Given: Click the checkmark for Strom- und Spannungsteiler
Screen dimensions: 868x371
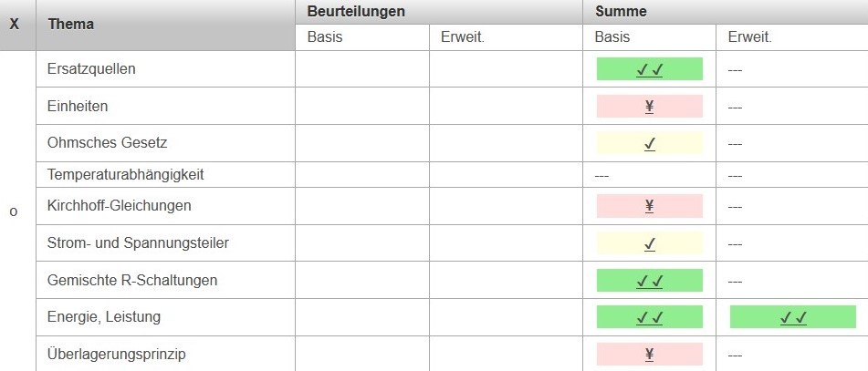Looking at the screenshot, I should tap(649, 243).
